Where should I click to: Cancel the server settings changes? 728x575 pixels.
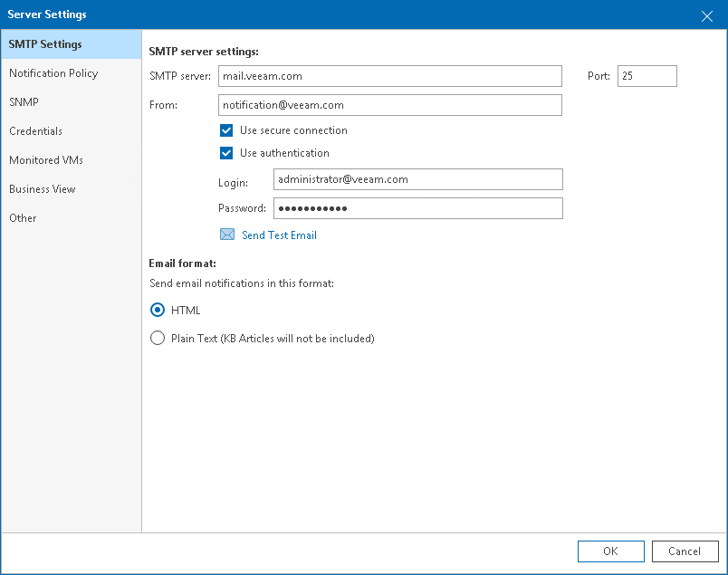685,551
